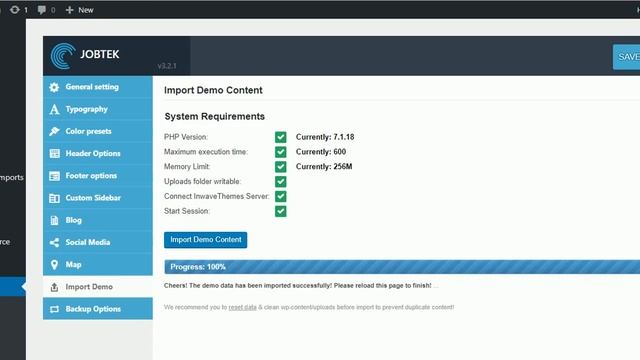Click the letter A Typography icon

click(54, 109)
